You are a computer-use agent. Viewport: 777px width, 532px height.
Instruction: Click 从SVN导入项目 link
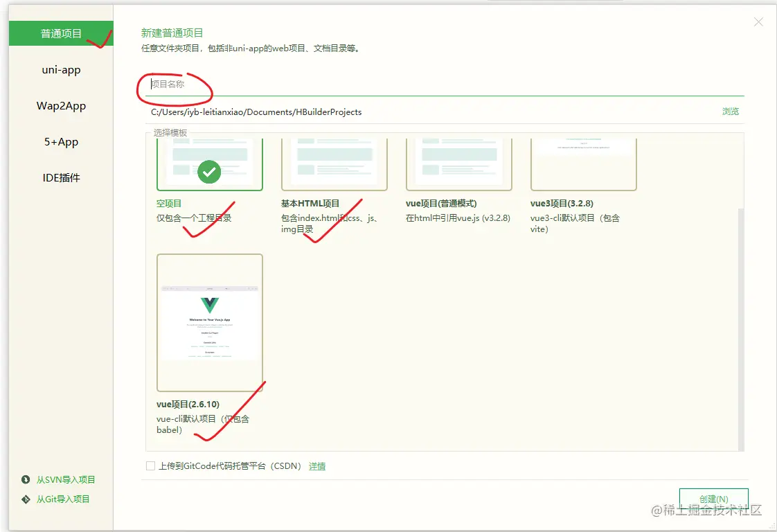(66, 479)
